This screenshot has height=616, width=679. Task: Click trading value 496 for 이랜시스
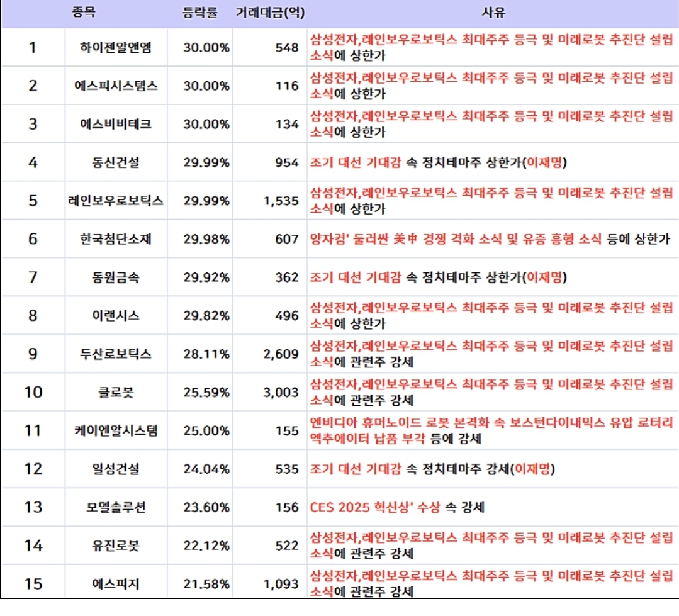[287, 316]
